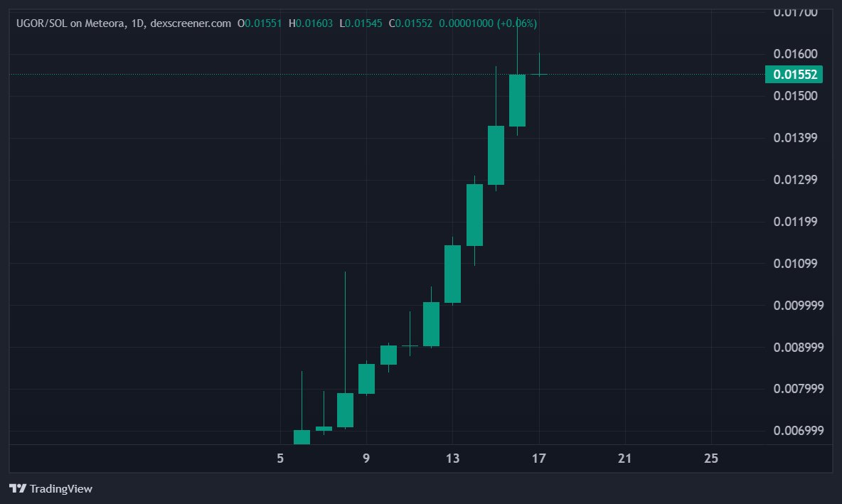Click the date label 25 on time axis
This screenshot has width=842, height=504.
[x=711, y=459]
